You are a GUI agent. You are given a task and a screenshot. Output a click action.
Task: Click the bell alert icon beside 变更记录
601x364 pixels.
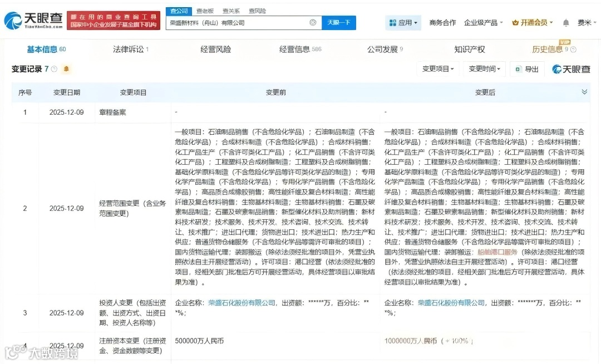click(66, 69)
